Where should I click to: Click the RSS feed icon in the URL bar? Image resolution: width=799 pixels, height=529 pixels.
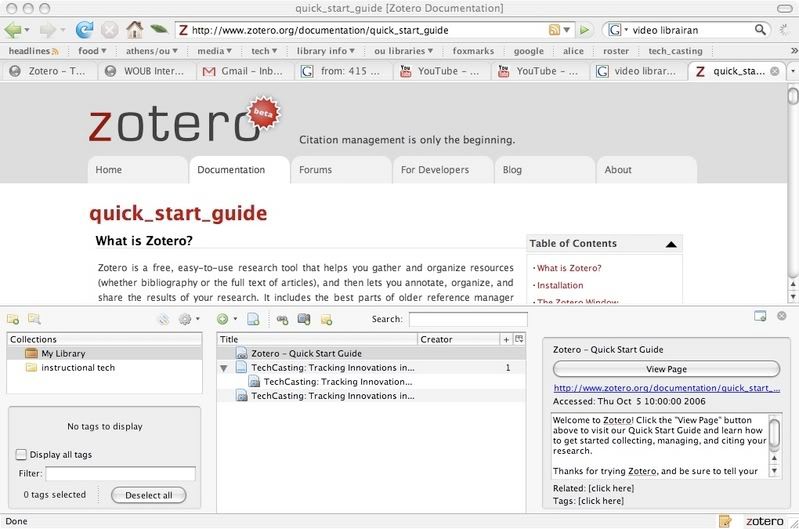[554, 30]
